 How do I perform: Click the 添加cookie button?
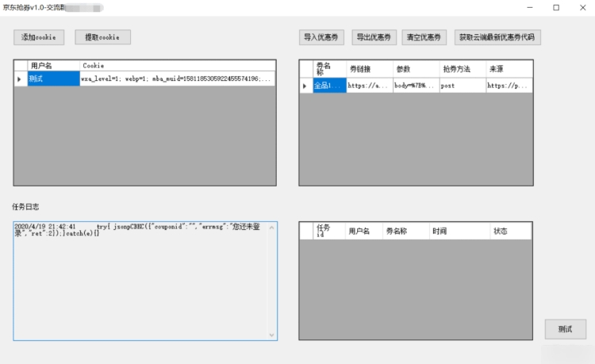pos(39,37)
